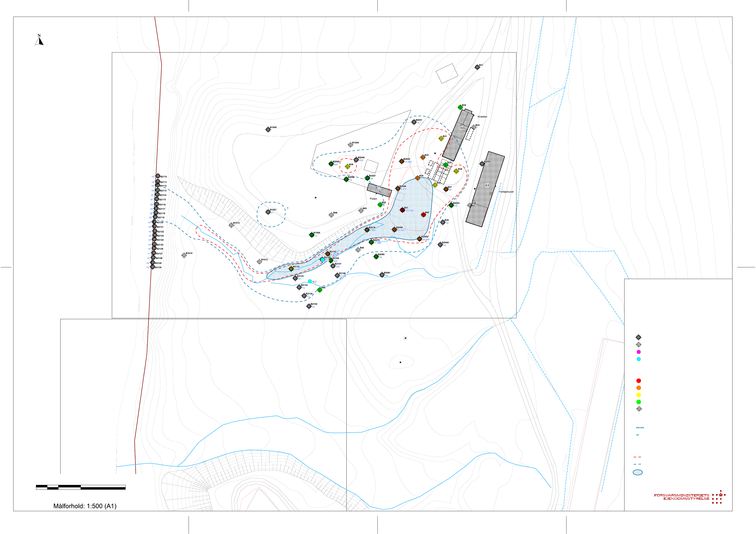Screen dimensions: 756x534
Task: Click the magenta dot in legend
Action: 638,352
